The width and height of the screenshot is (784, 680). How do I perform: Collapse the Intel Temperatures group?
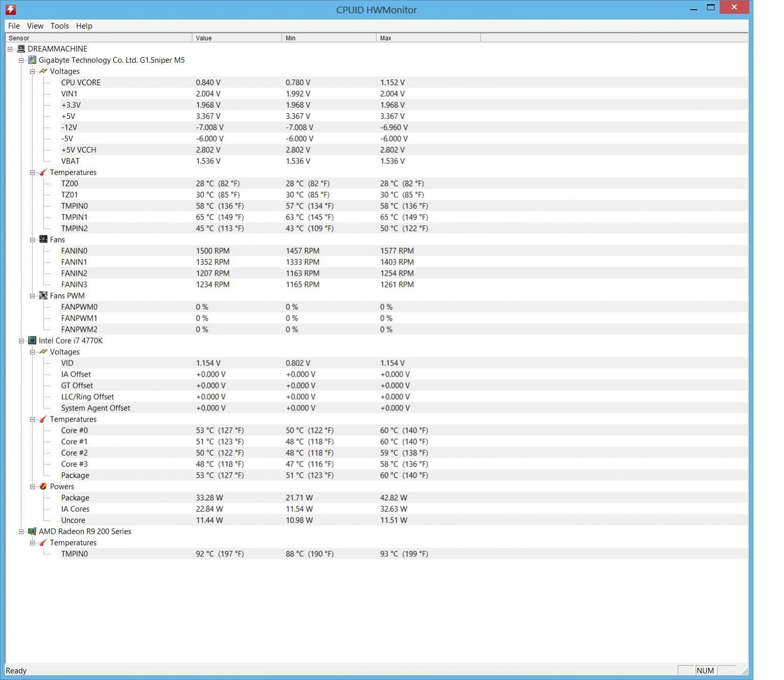point(32,419)
